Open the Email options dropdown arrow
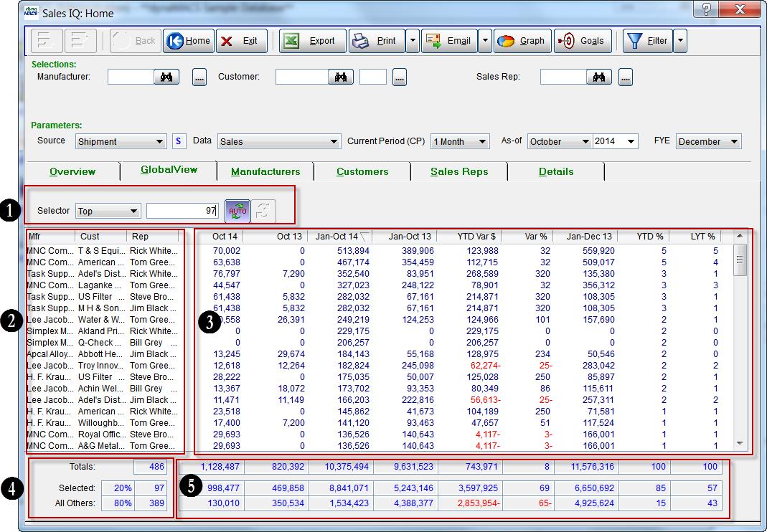 485,41
